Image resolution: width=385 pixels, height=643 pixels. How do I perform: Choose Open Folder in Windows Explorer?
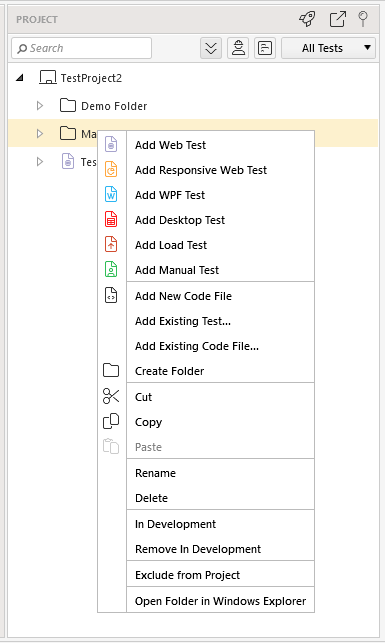tap(220, 601)
